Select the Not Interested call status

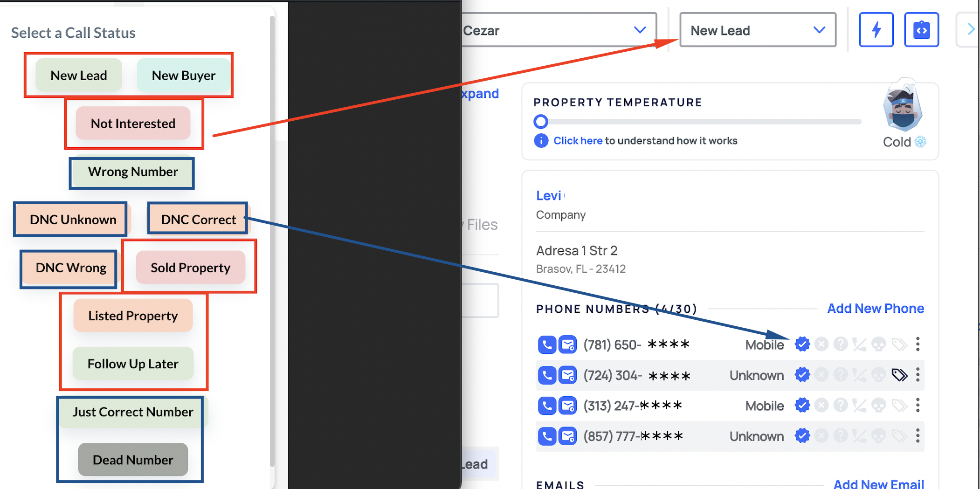[x=133, y=124]
